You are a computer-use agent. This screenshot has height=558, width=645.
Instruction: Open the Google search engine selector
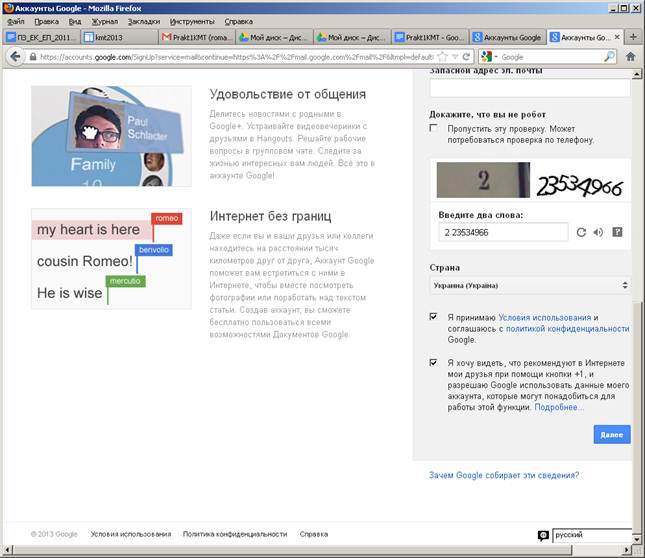pos(489,57)
